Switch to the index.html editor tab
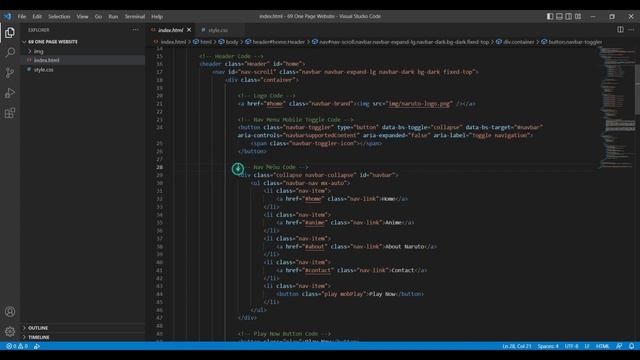Screen dimensions: 640x360 [170, 30]
